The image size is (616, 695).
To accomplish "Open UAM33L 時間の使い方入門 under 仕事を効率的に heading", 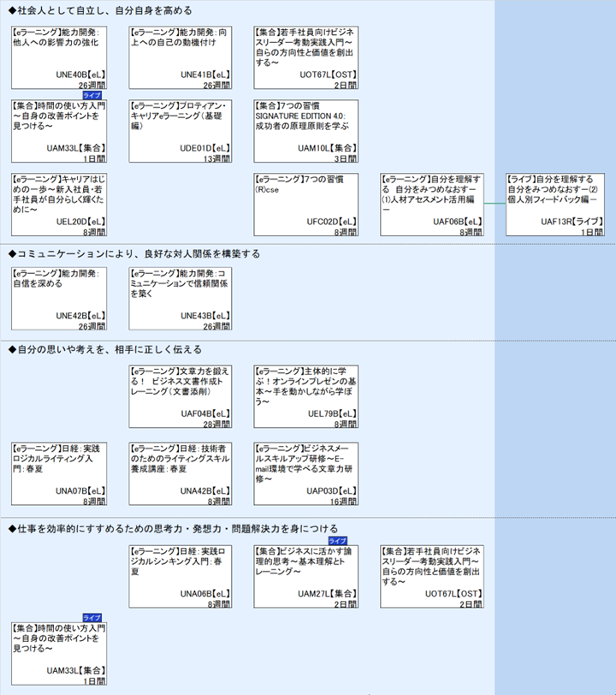I will tap(59, 654).
